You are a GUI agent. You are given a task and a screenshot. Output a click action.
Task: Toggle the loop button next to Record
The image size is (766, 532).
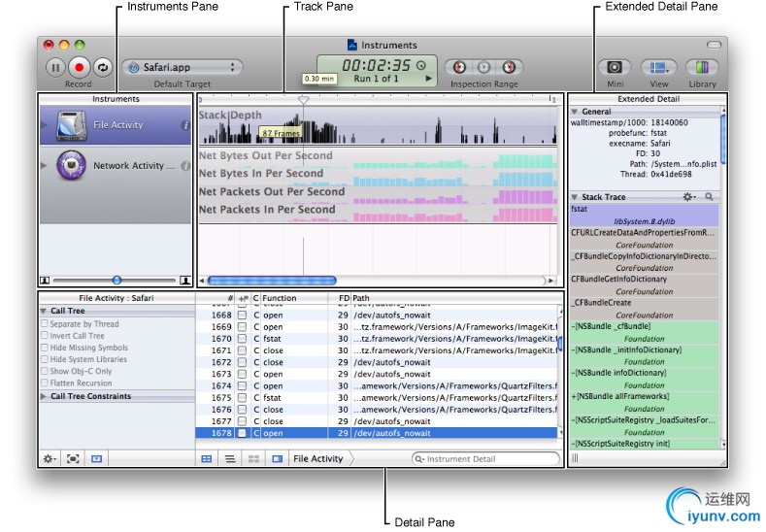click(103, 67)
